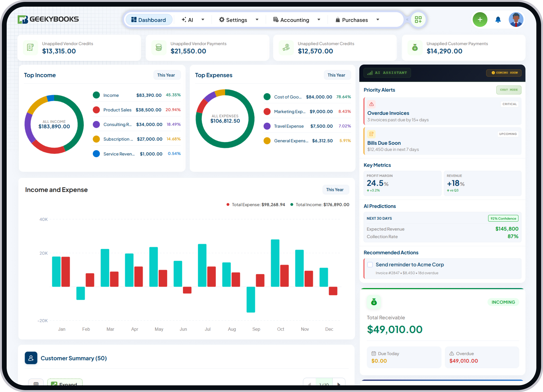Click the green plus quick-create button
The image size is (543, 392).
click(x=480, y=20)
